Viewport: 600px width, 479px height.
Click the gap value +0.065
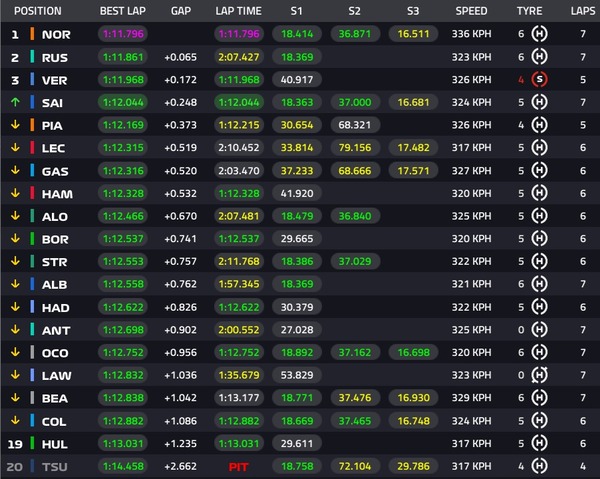click(x=181, y=57)
